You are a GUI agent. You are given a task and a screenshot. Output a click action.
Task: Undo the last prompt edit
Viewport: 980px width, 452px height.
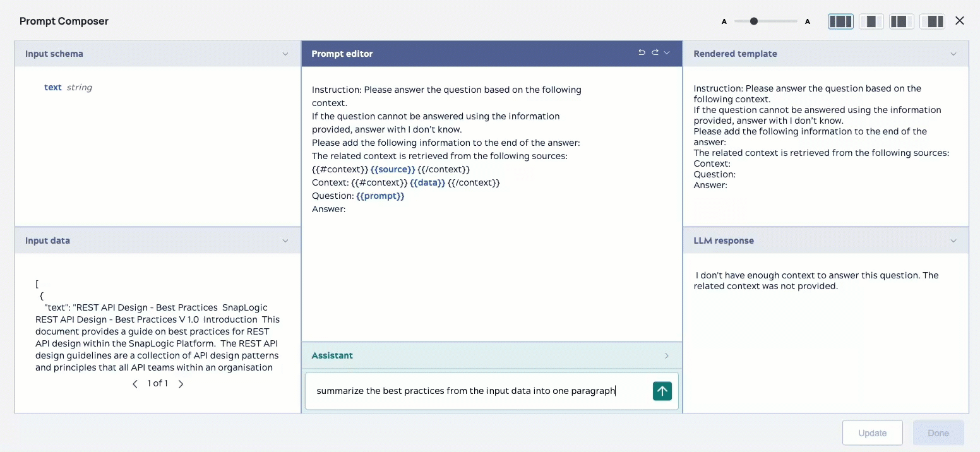(642, 53)
